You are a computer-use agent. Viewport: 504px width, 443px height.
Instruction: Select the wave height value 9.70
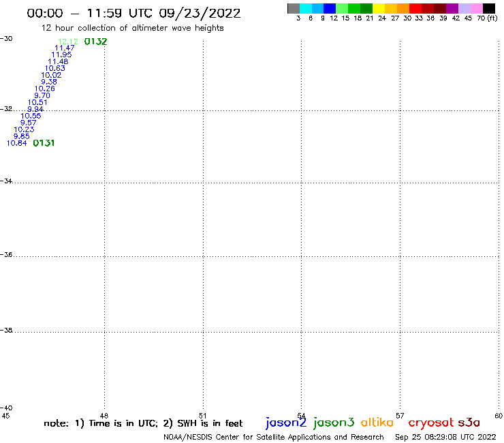tap(42, 95)
